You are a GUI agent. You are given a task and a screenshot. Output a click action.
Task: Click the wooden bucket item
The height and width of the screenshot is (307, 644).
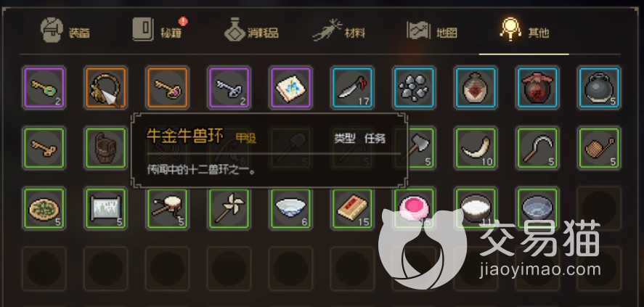pyautogui.click(x=106, y=148)
